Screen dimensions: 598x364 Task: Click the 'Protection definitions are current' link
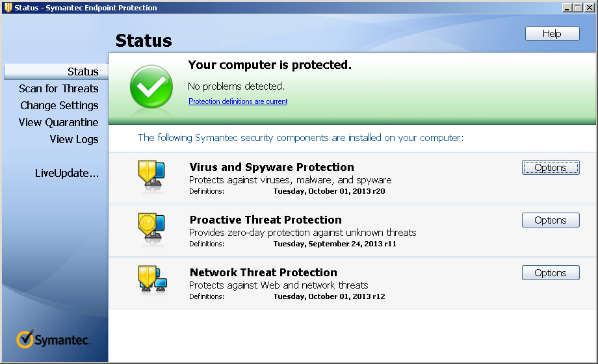point(238,101)
